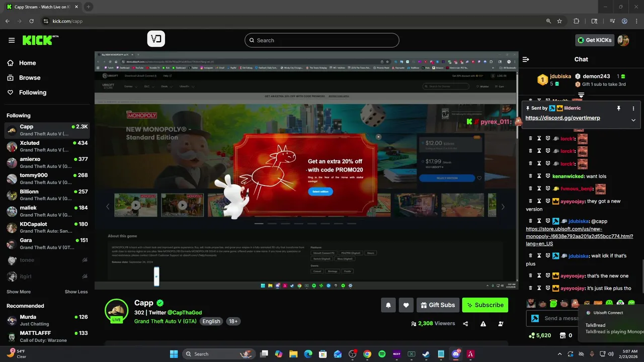
Task: Expand the gift leaderboard with the lines handle
Action: pyautogui.click(x=581, y=95)
